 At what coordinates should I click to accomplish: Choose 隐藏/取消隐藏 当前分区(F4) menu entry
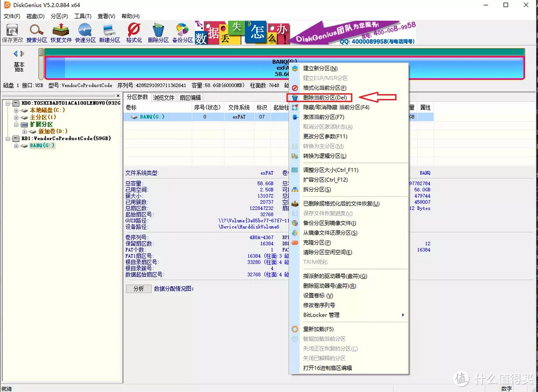click(349, 108)
